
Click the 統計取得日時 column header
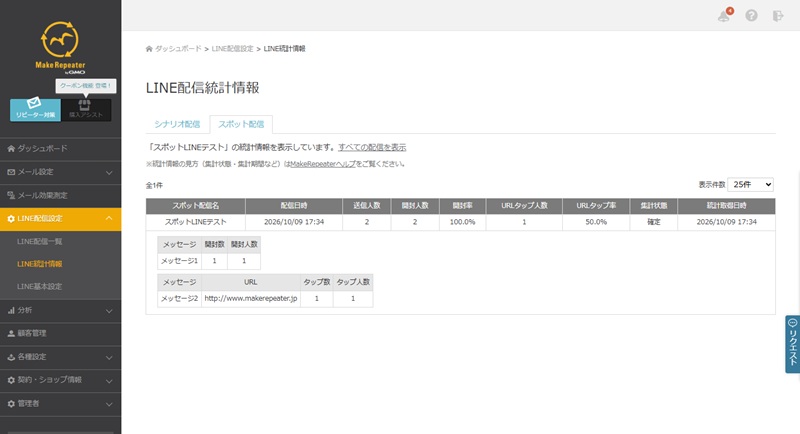(727, 206)
